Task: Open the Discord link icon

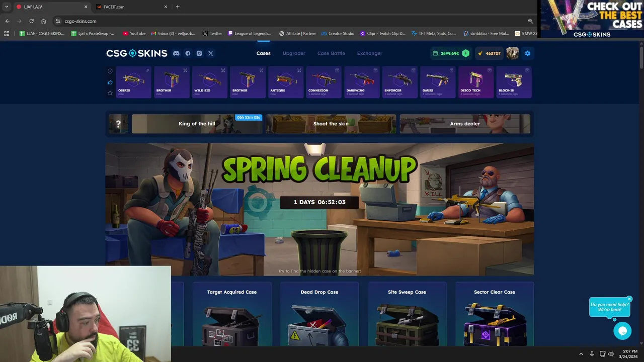Action: 176,53
